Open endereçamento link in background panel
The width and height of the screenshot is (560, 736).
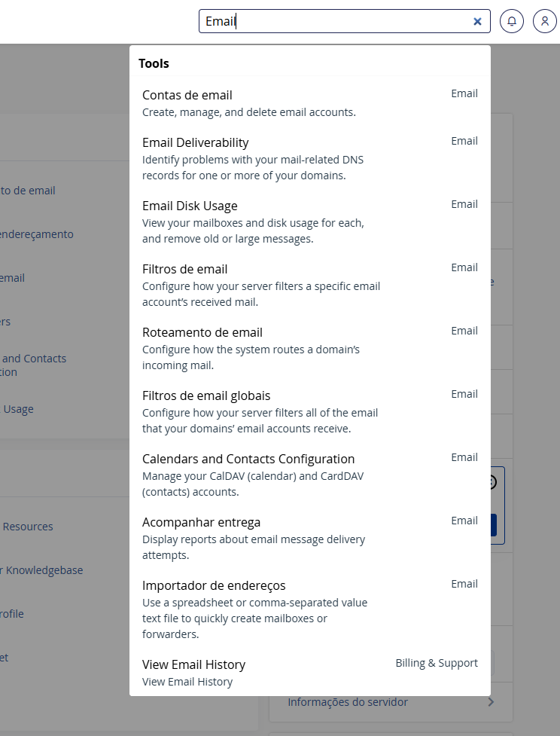[37, 234]
